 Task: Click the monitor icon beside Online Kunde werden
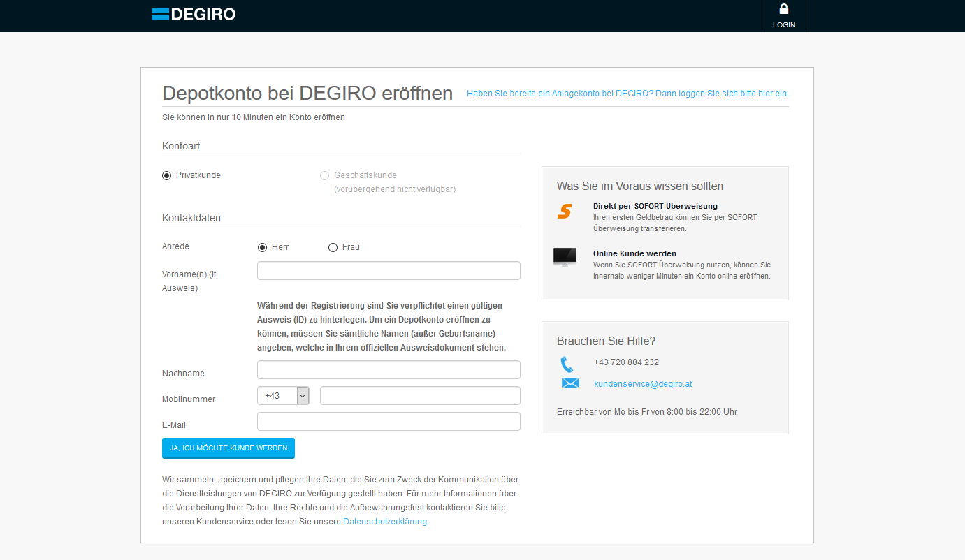point(565,256)
